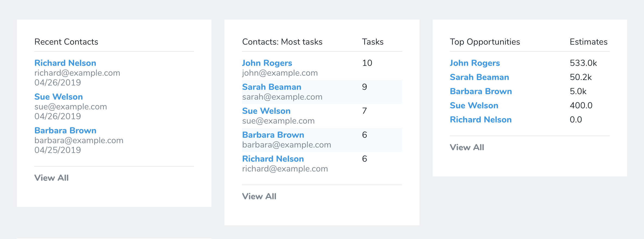Click View All under Recent Contacts
644x239 pixels.
51,178
